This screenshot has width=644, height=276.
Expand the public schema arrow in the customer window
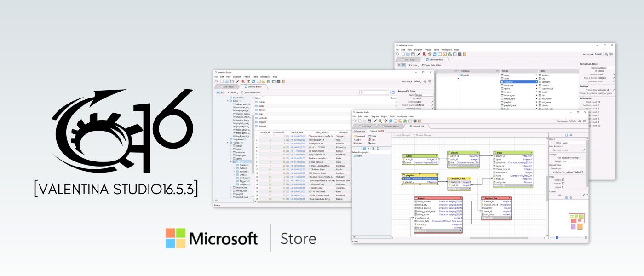click(499, 75)
